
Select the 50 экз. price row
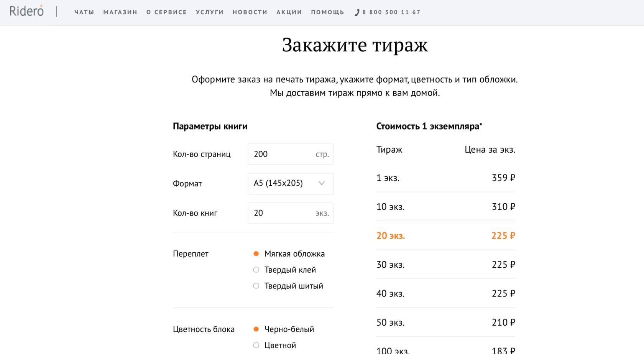pyautogui.click(x=446, y=323)
